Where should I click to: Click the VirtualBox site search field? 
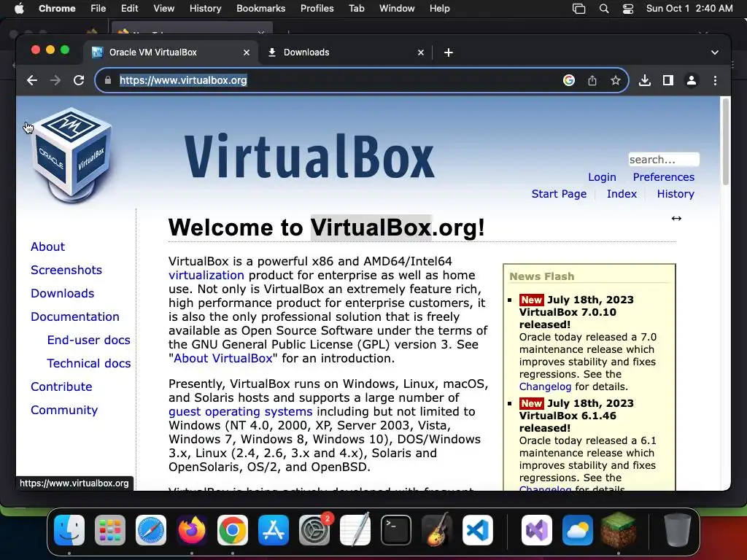(664, 160)
